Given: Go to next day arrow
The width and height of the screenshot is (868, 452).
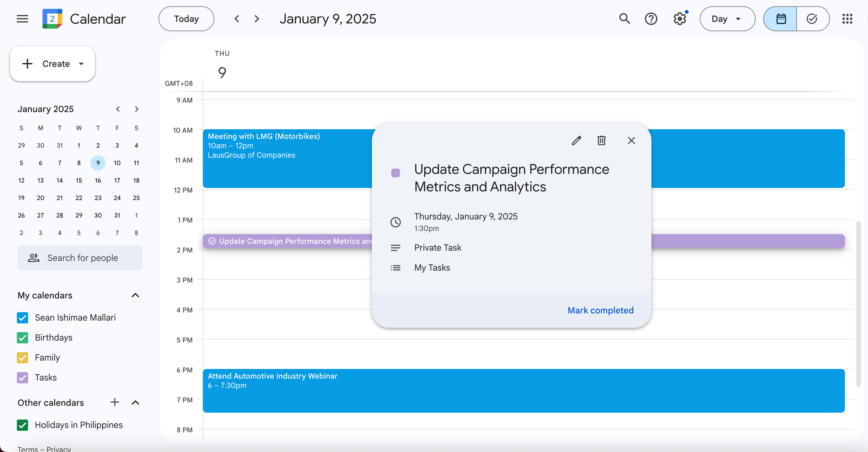Looking at the screenshot, I should tap(257, 19).
